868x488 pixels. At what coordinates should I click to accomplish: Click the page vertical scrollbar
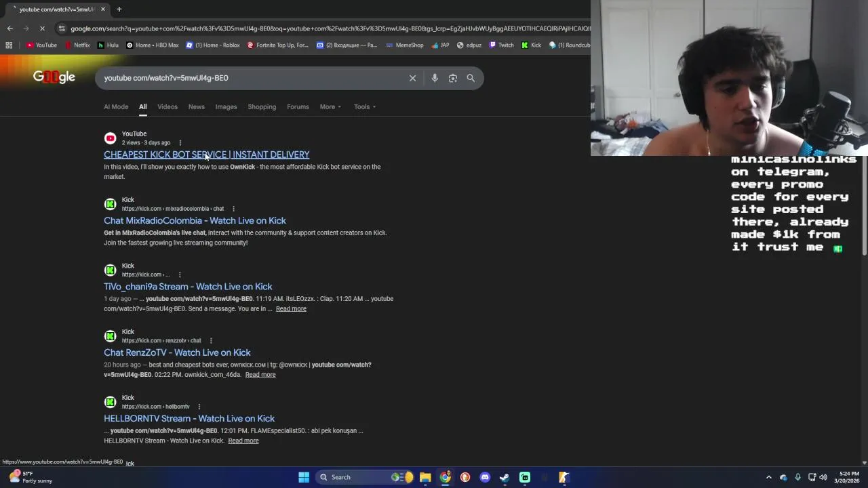tap(864, 207)
